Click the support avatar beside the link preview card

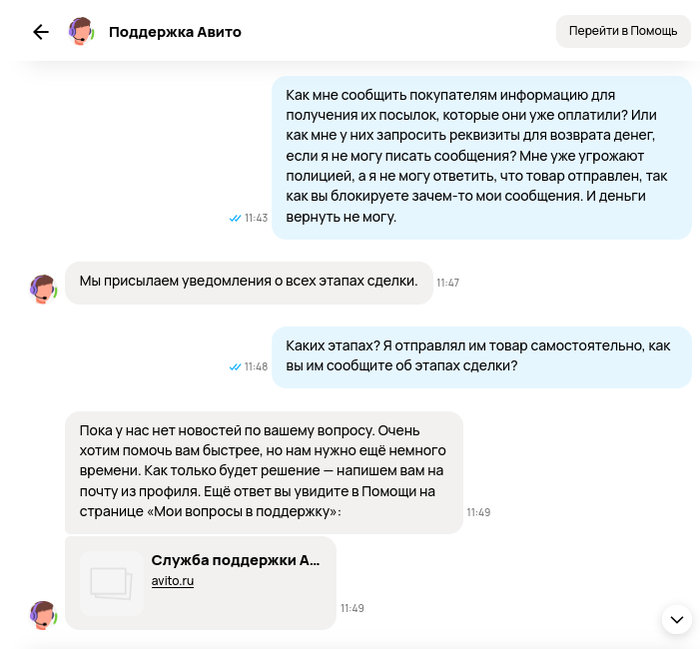coord(43,615)
